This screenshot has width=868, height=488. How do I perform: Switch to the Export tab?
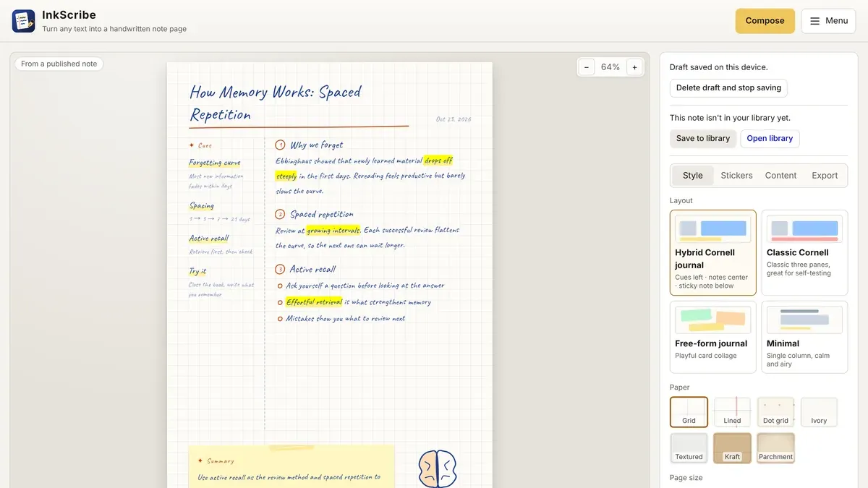coord(825,176)
